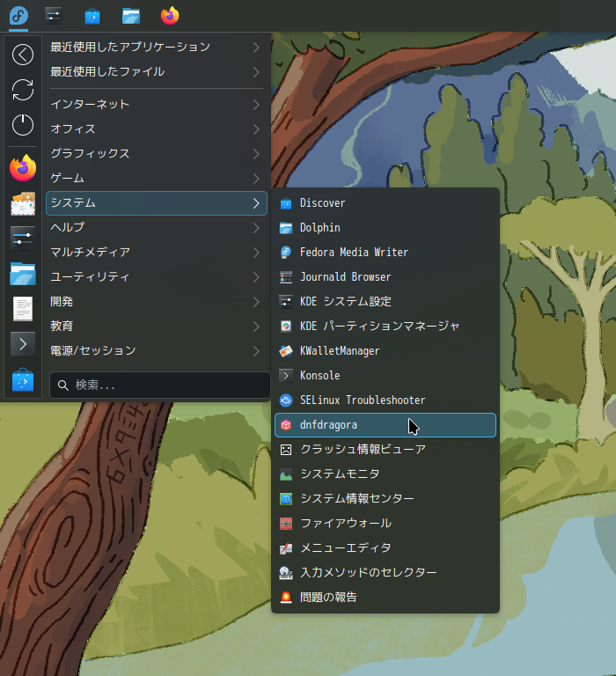Open システム情報センター
Screen dimensions: 616x676
click(x=385, y=498)
